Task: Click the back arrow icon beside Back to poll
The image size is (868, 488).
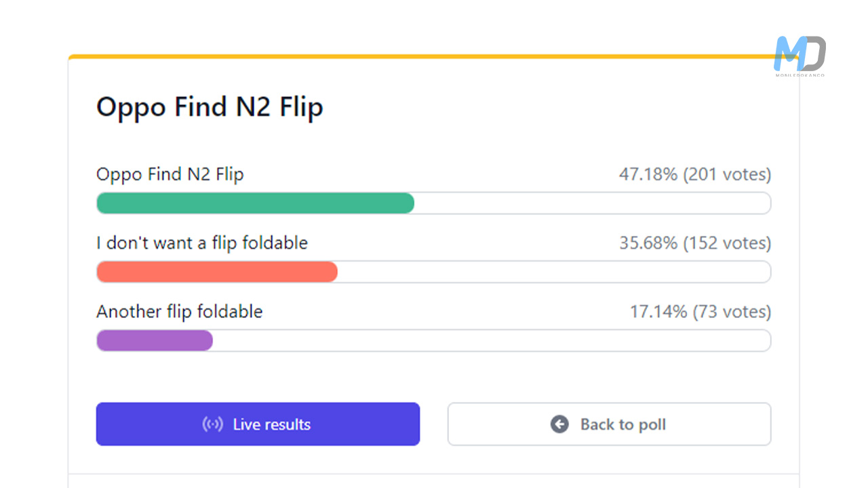Action: (559, 425)
